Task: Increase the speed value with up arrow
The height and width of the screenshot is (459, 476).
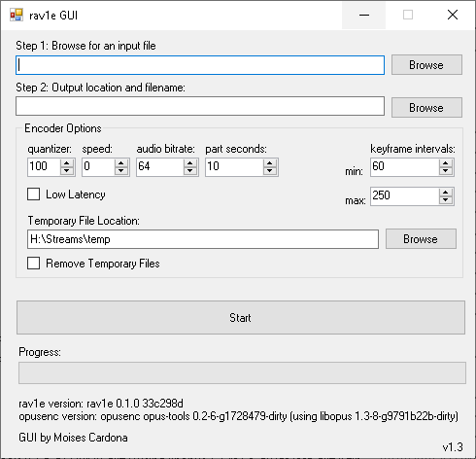Action: click(121, 163)
